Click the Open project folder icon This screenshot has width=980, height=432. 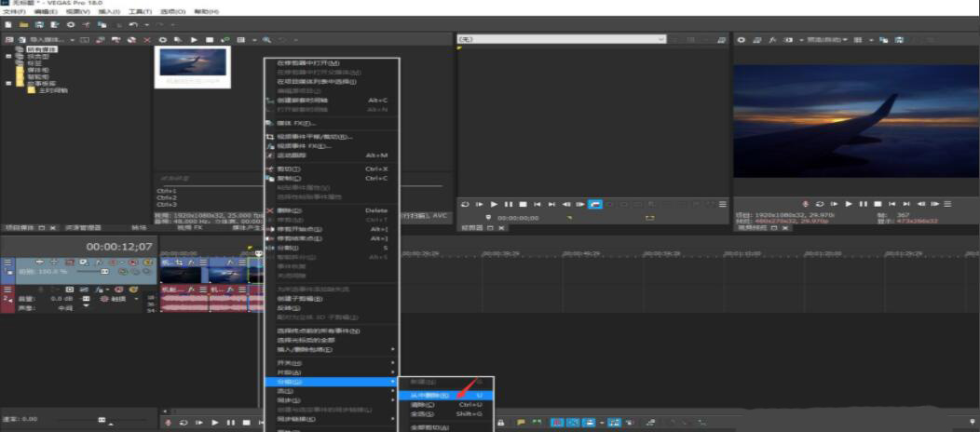click(x=23, y=24)
